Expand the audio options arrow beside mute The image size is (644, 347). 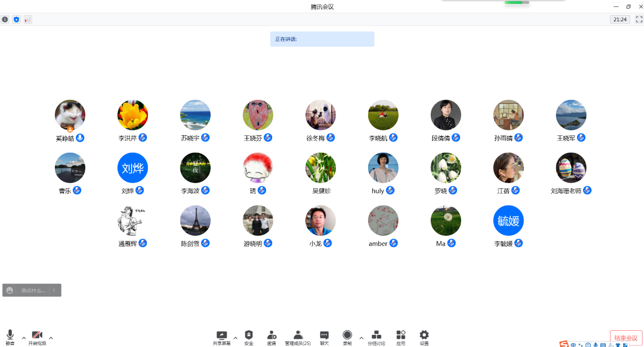point(23,338)
